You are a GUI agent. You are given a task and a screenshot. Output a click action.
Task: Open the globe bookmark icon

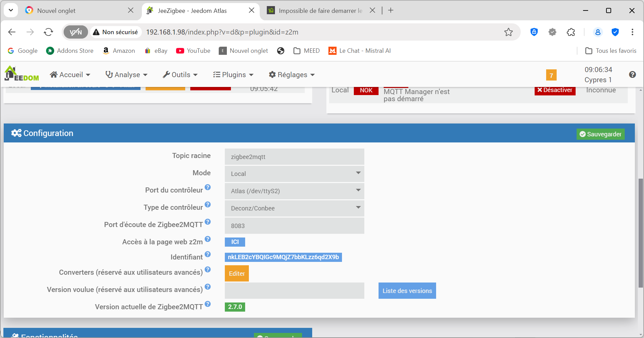(x=281, y=51)
